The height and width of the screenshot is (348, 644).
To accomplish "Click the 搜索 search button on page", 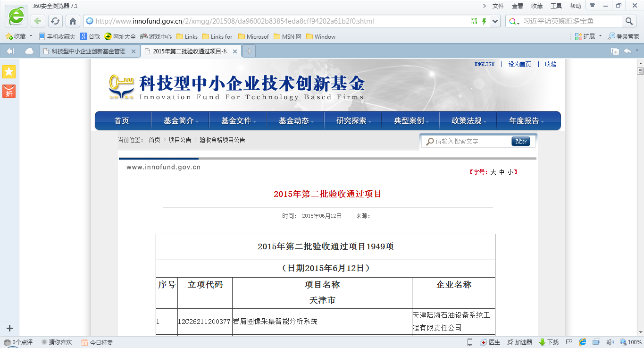I will 521,141.
